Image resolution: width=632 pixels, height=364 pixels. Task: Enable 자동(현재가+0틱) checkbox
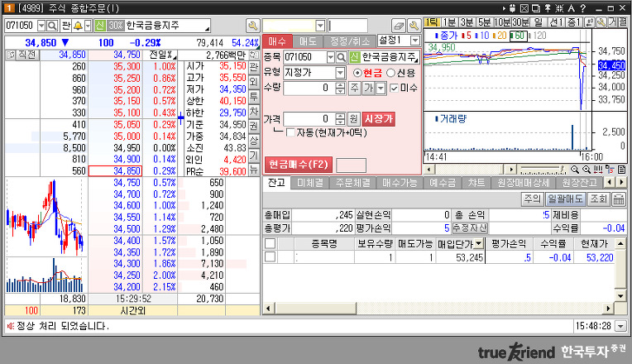[290, 132]
